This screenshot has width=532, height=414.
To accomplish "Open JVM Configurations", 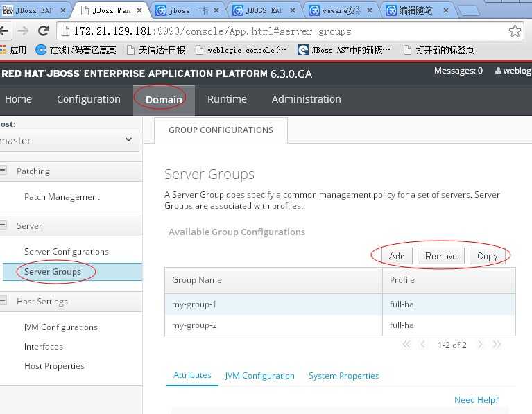I will pyautogui.click(x=61, y=327).
